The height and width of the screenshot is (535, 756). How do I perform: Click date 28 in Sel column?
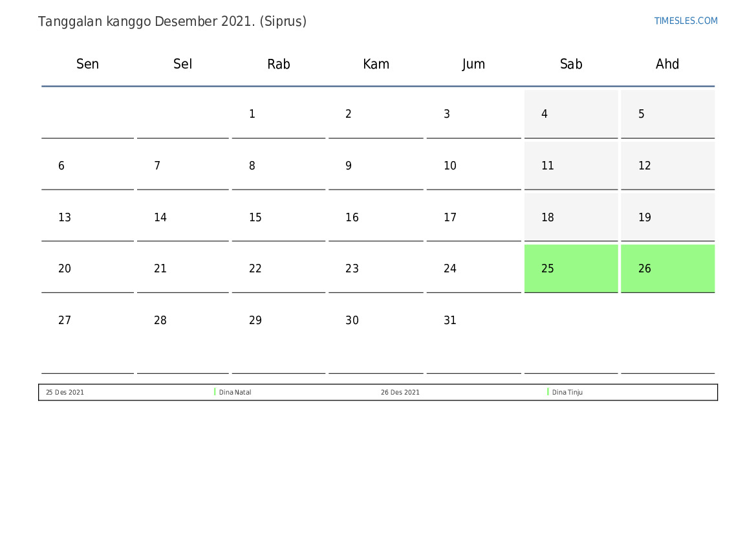[160, 321]
